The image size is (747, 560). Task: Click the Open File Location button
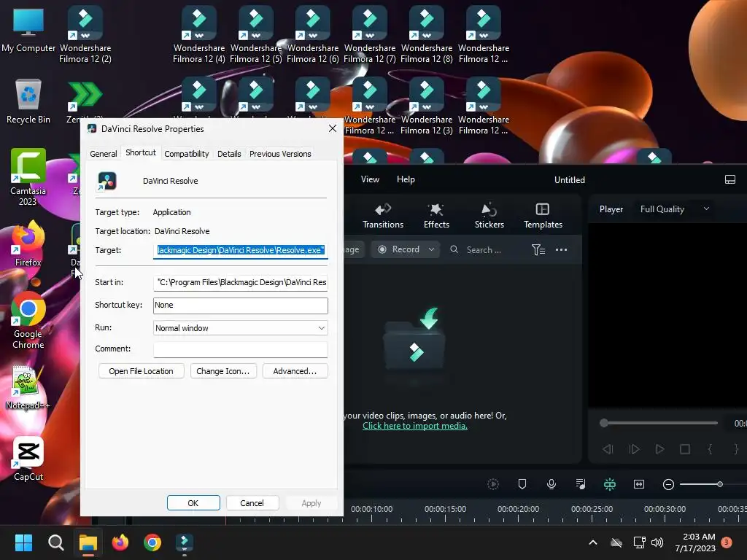pyautogui.click(x=141, y=371)
